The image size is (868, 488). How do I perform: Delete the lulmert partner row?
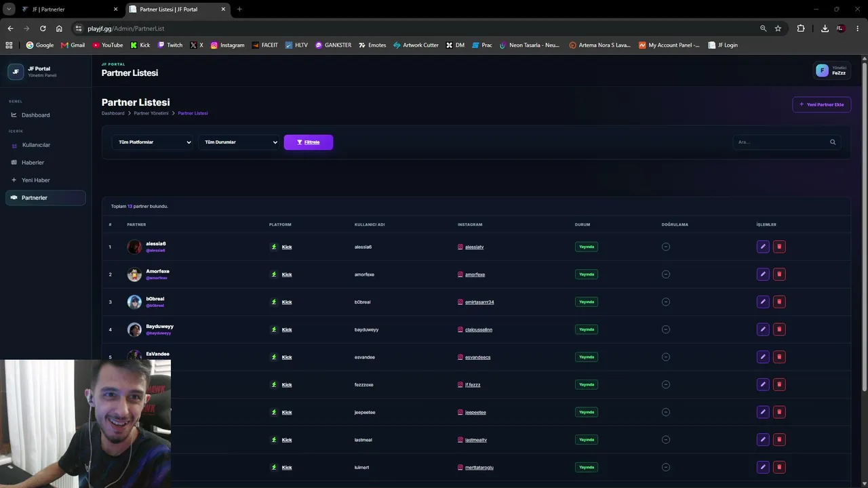pos(779,467)
